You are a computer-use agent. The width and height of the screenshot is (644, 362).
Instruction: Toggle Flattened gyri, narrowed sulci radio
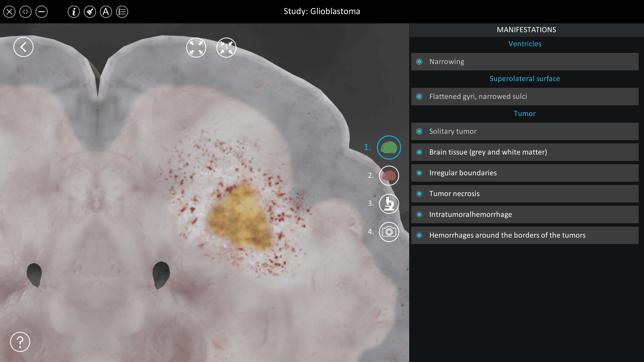(419, 97)
